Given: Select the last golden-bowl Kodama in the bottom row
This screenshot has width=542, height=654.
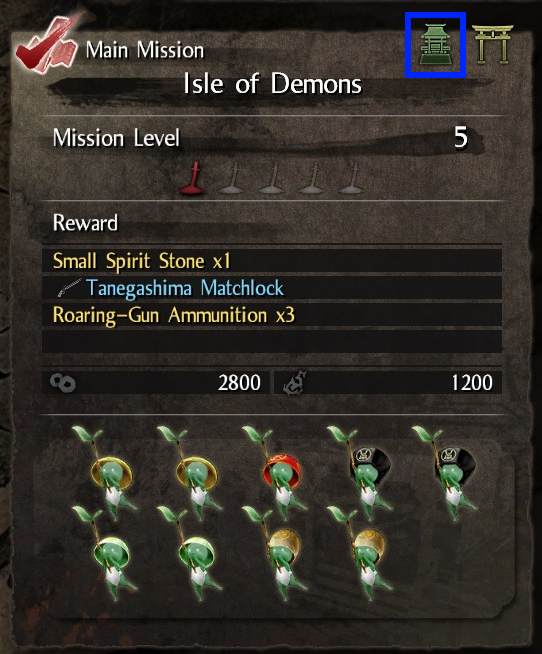Looking at the screenshot, I should [366, 553].
